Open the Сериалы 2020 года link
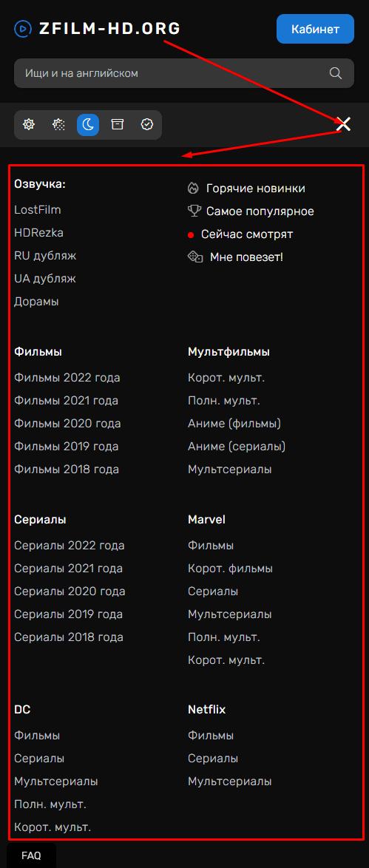Screen dimensions: 369x868 tap(70, 591)
